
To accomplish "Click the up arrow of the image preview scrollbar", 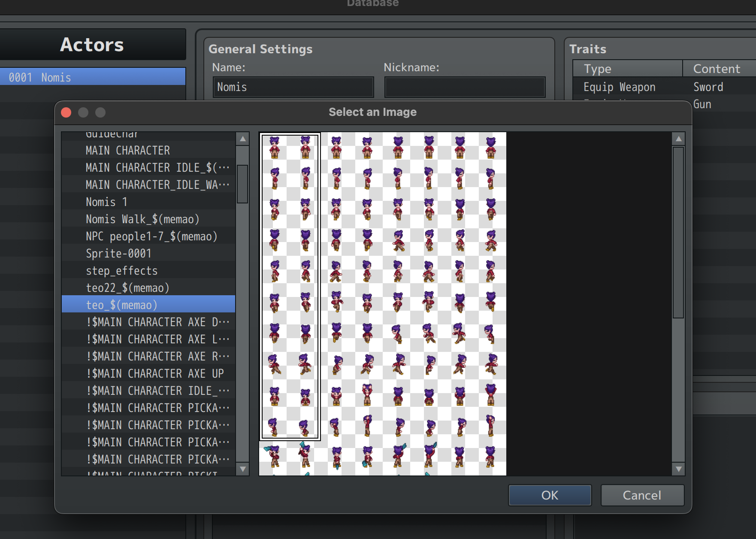I will [678, 139].
